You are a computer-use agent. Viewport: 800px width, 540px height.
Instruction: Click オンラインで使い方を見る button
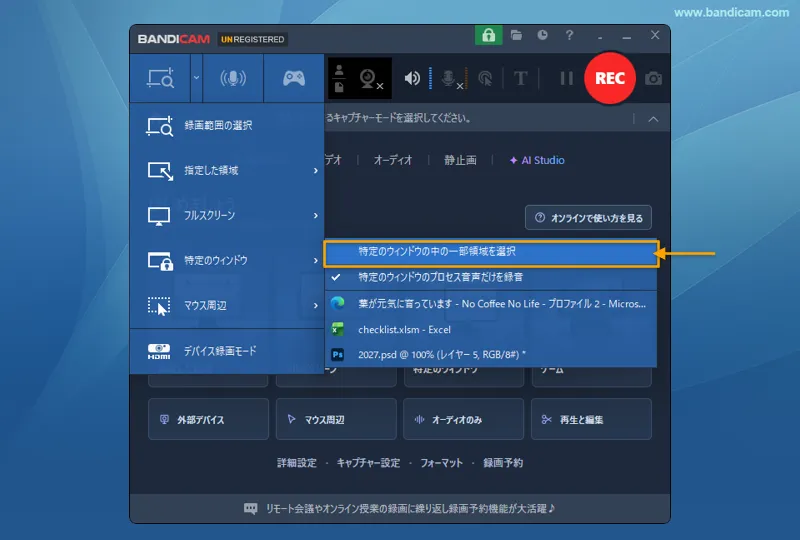click(x=588, y=218)
